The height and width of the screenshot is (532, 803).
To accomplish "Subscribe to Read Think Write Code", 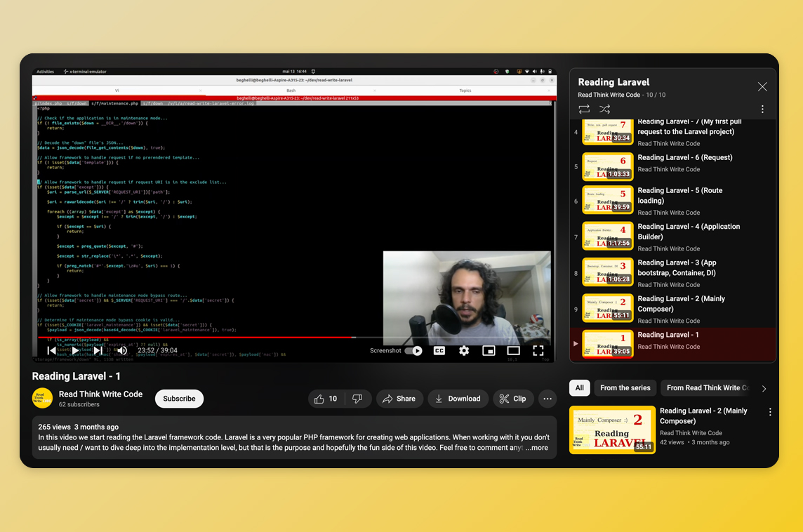I will [179, 399].
